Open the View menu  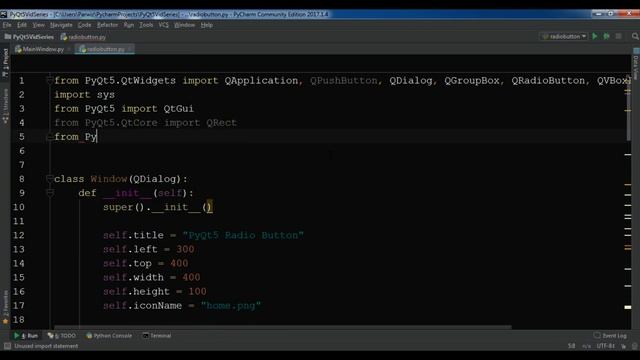tap(38, 25)
